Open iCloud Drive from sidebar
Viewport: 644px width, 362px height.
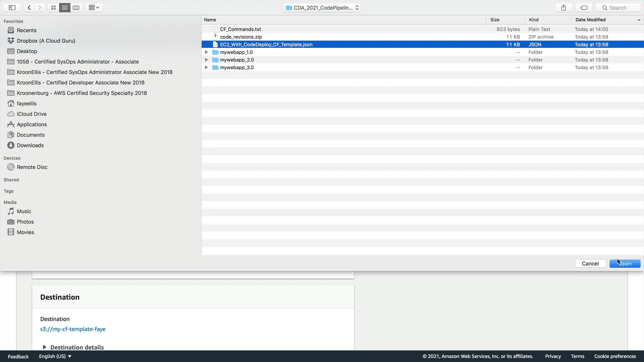tap(32, 114)
